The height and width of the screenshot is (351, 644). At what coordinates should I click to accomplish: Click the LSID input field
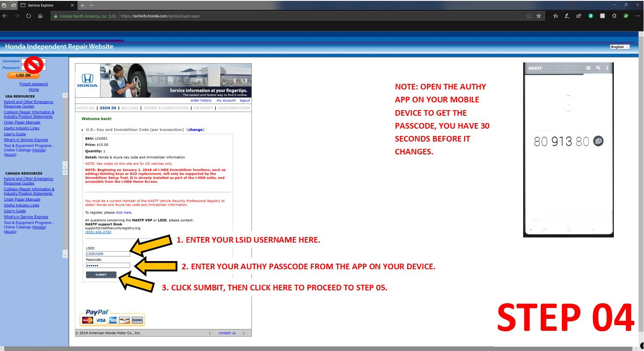[108, 254]
